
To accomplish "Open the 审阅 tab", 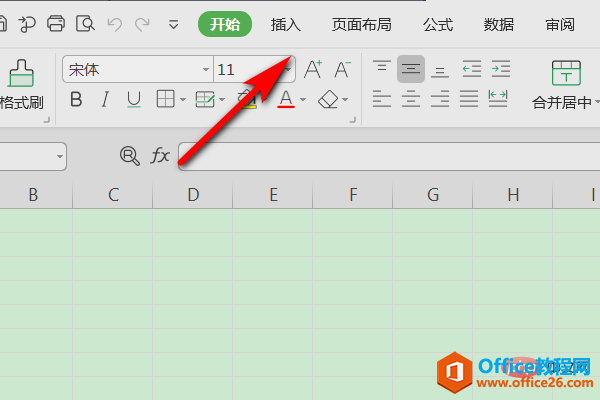I will [x=560, y=24].
